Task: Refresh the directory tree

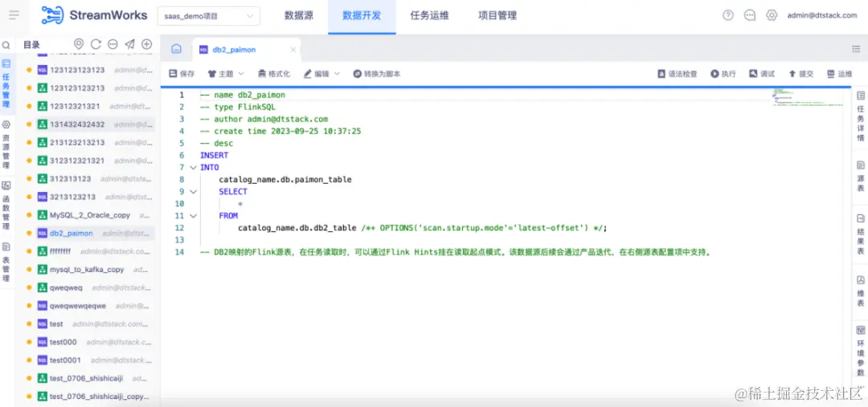Action: (x=96, y=44)
